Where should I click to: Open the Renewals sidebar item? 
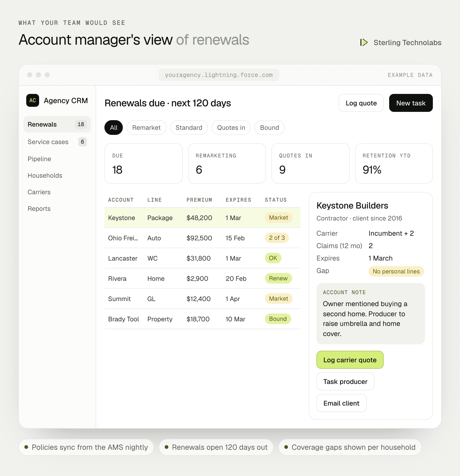click(57, 124)
